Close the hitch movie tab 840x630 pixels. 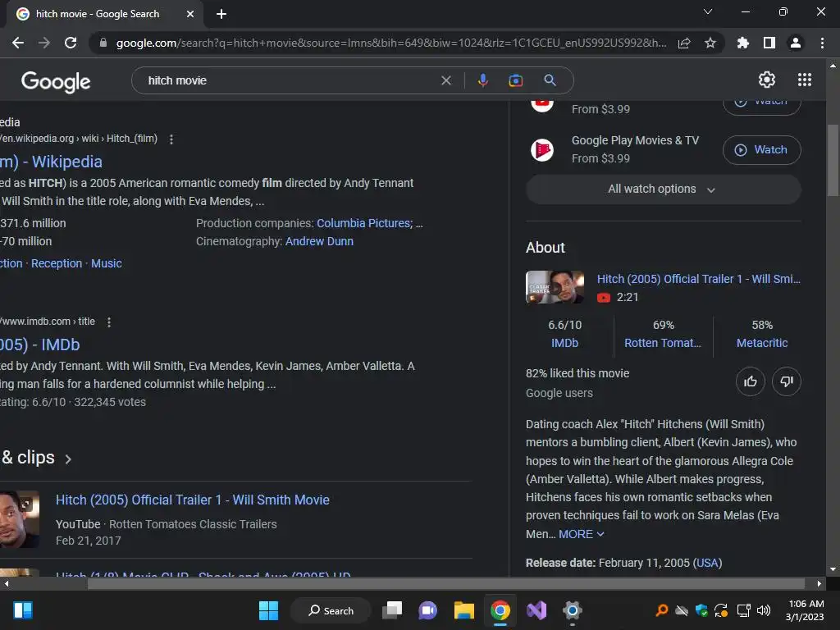click(189, 14)
